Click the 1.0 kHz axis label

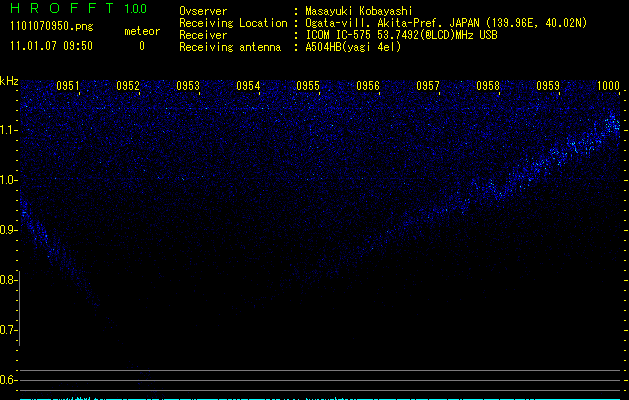(8, 180)
